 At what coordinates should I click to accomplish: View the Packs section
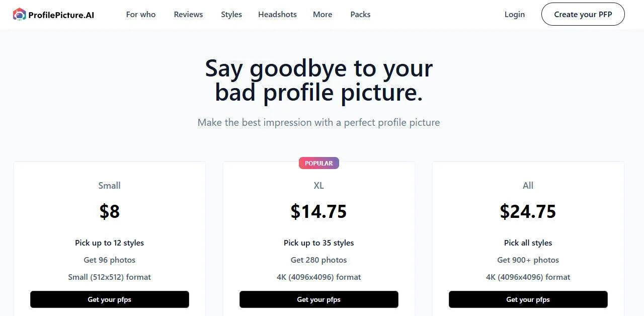(x=360, y=14)
